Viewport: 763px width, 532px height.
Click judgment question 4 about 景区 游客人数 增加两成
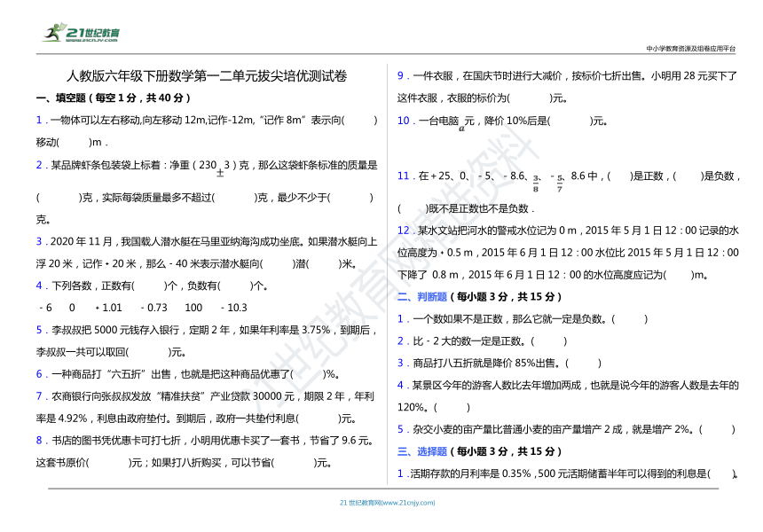point(569,396)
